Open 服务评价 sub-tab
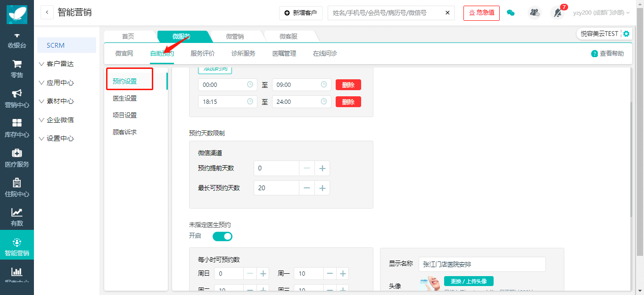 coord(203,54)
